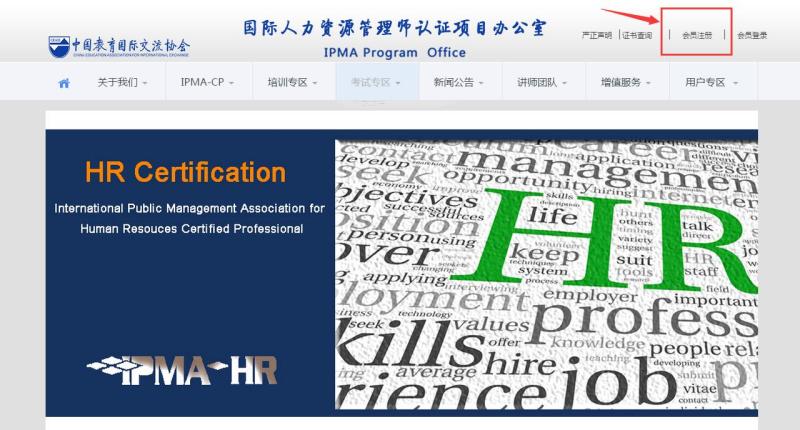
Task: Open the IPMA-CP dropdown menu
Action: (207, 82)
